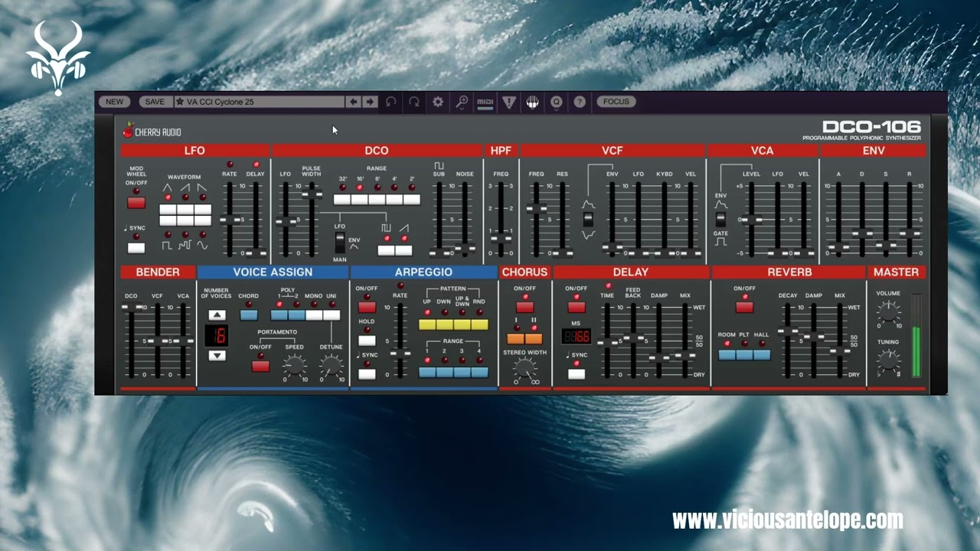Select the arpeggio UP pattern button
Image resolution: width=980 pixels, height=551 pixels.
427,324
